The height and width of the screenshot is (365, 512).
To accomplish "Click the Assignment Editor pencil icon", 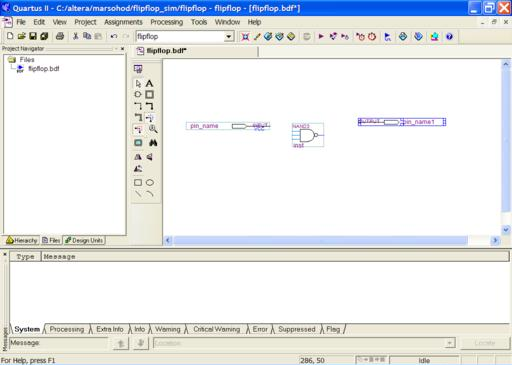I will [x=257, y=36].
